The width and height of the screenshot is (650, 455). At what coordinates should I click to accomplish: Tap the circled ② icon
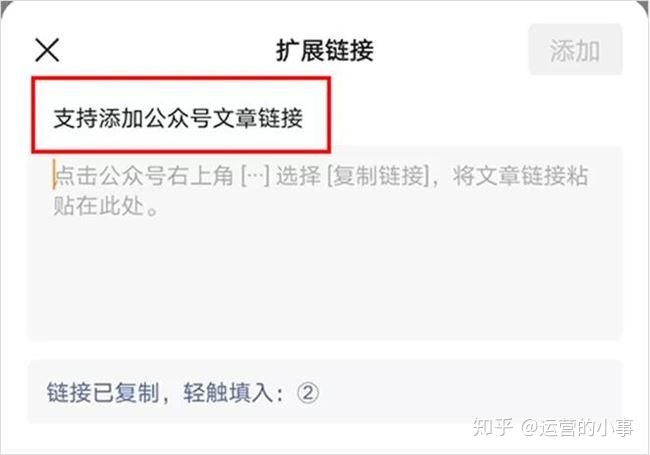(308, 392)
